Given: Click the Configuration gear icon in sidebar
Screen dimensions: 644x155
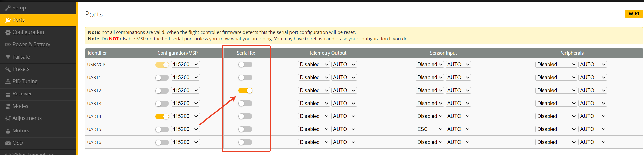Looking at the screenshot, I should point(8,32).
